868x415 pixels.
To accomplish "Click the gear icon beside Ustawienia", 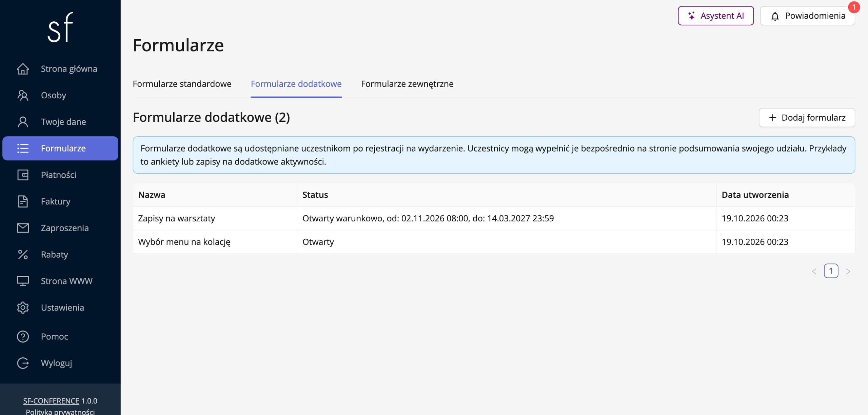I will (23, 308).
